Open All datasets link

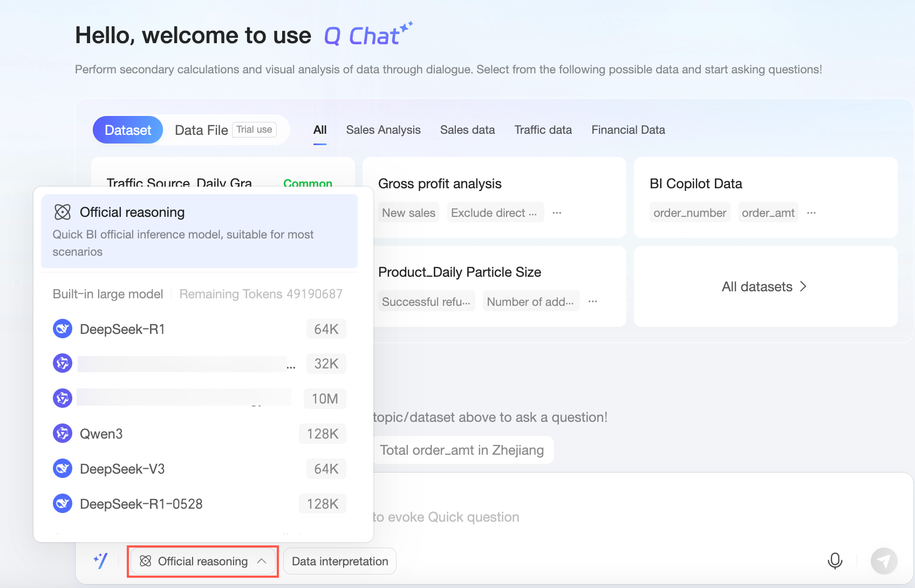(764, 286)
